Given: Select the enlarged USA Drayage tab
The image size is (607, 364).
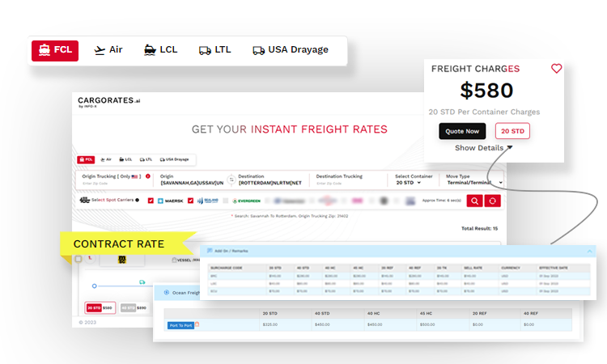Looking at the screenshot, I should [x=291, y=50].
